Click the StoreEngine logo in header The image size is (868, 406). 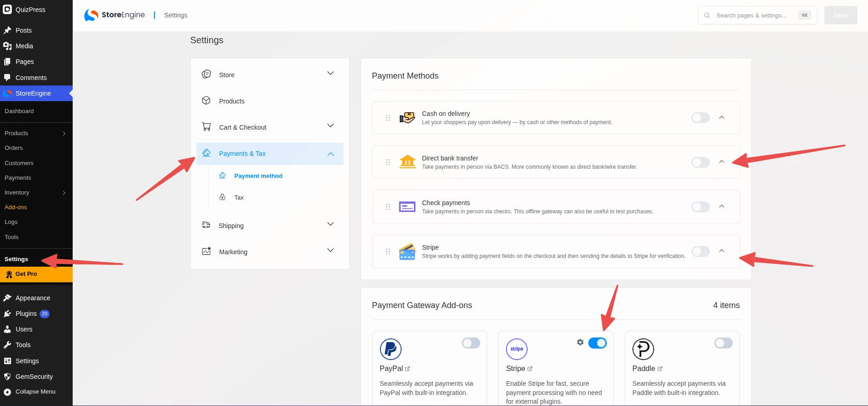(x=115, y=15)
